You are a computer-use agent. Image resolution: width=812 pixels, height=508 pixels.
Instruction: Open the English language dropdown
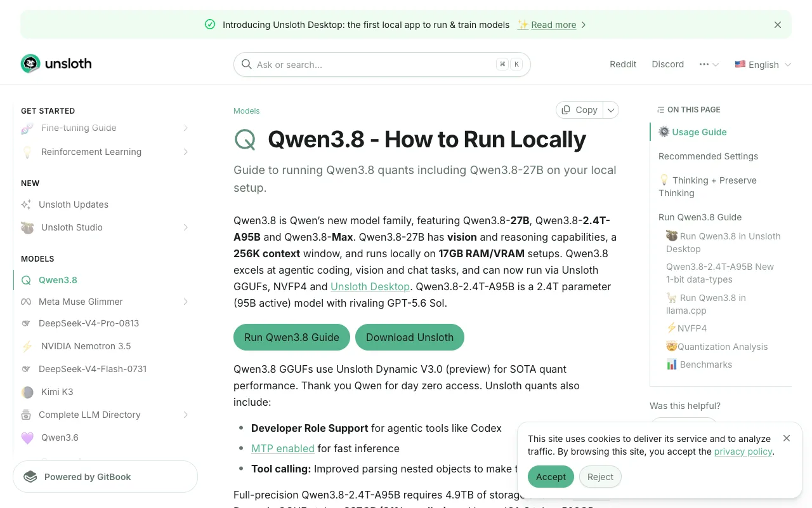tap(763, 64)
